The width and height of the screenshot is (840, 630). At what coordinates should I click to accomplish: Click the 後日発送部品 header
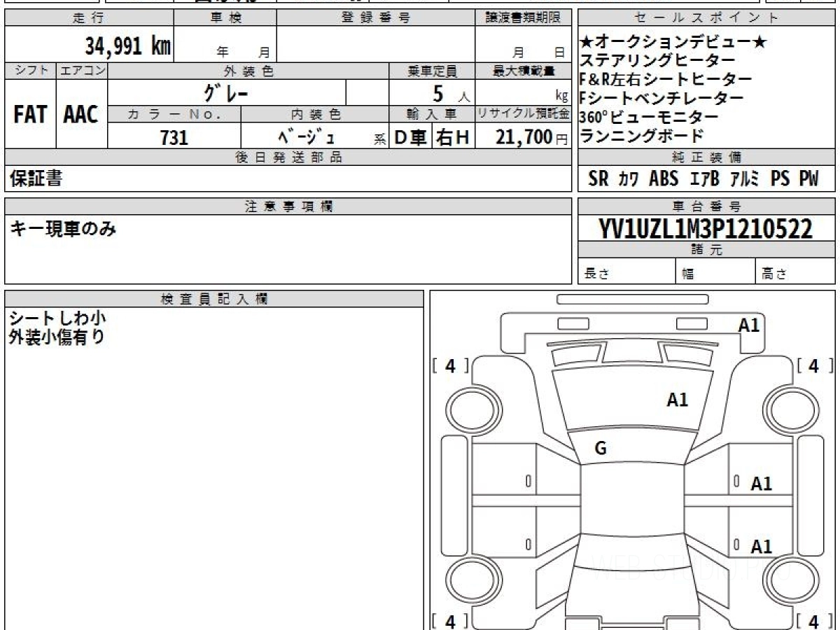click(x=288, y=157)
